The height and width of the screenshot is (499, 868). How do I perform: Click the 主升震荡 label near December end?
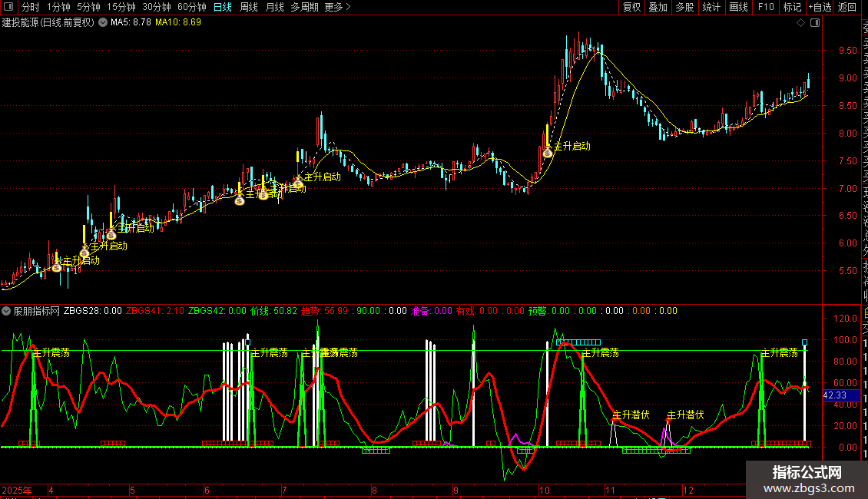tap(780, 352)
